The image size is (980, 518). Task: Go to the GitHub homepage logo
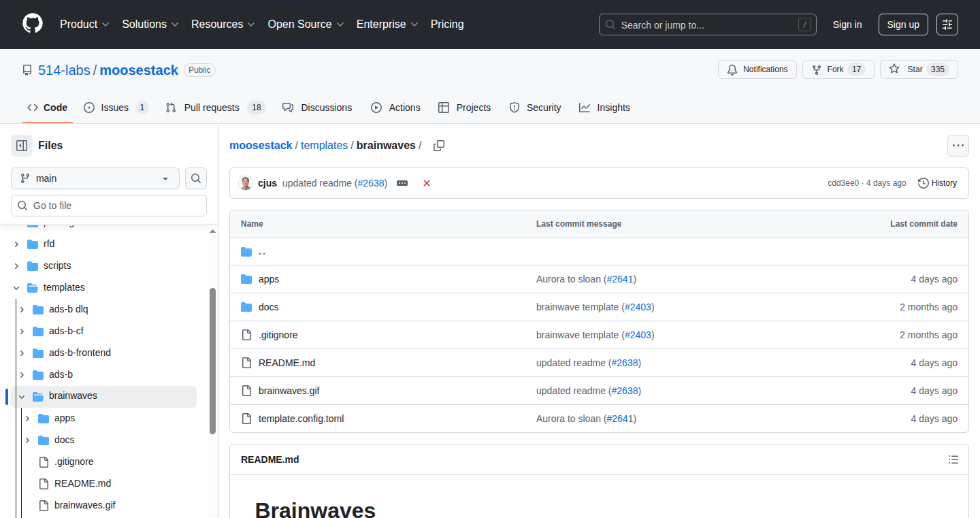(x=33, y=24)
